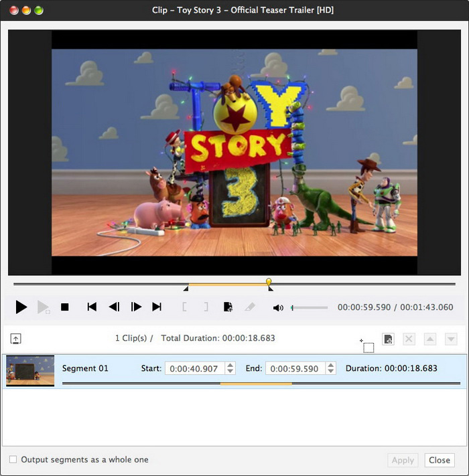Increase the Start time with up arrow
The image size is (469, 476).
pyautogui.click(x=230, y=365)
